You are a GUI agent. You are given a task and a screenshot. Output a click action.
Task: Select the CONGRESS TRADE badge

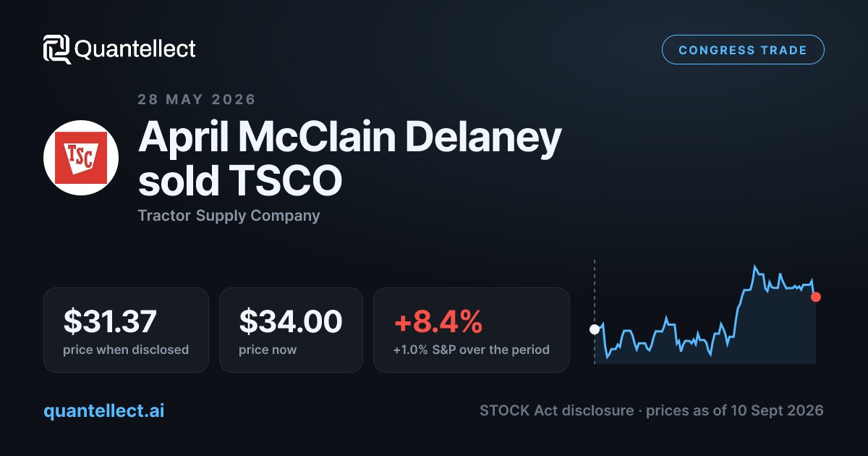743,50
